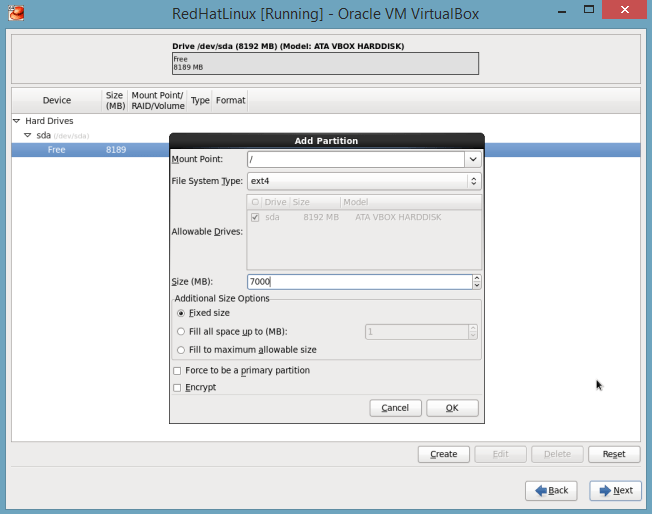Click the Create button

click(444, 454)
